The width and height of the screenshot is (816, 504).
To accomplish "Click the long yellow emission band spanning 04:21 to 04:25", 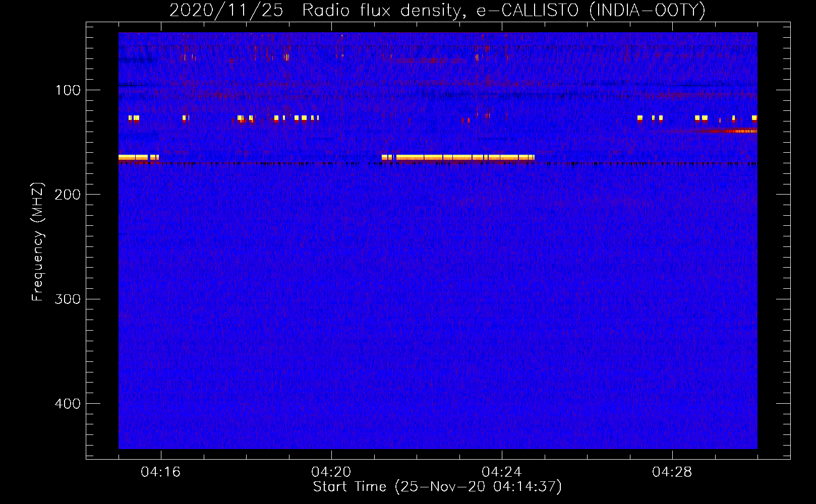I will (x=458, y=158).
